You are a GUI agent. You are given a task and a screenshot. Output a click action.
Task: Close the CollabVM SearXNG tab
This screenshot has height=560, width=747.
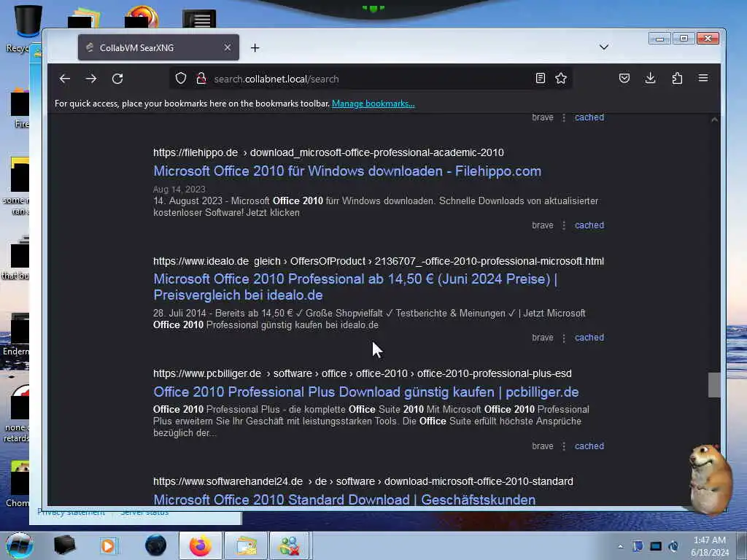(x=228, y=47)
